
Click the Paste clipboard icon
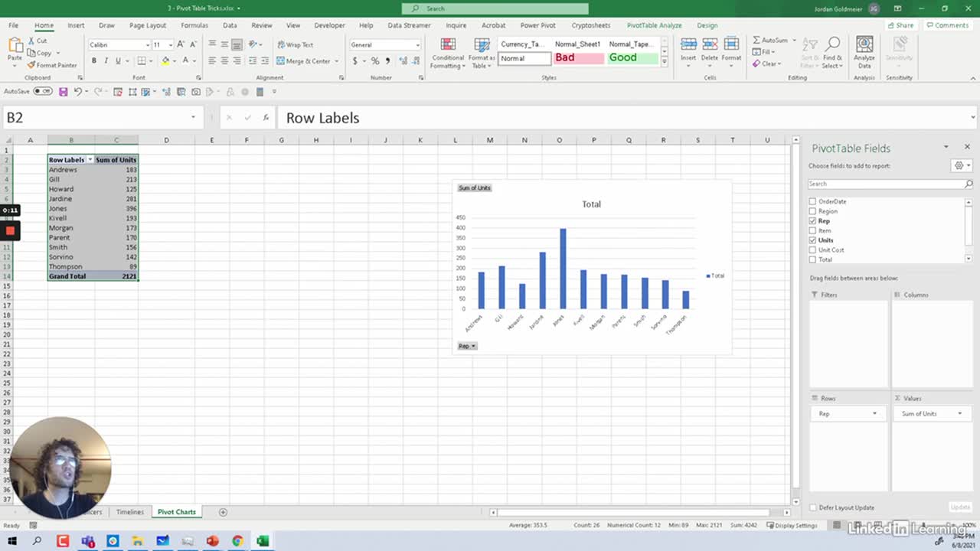15,44
